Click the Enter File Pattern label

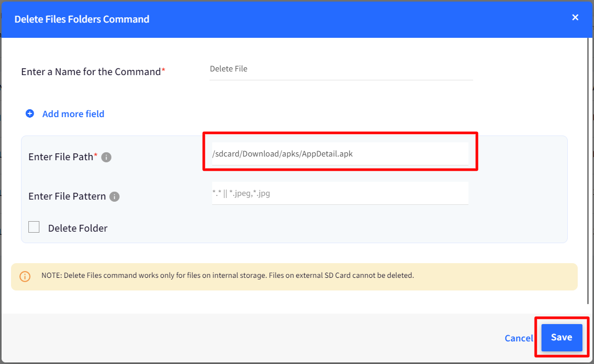click(x=67, y=196)
